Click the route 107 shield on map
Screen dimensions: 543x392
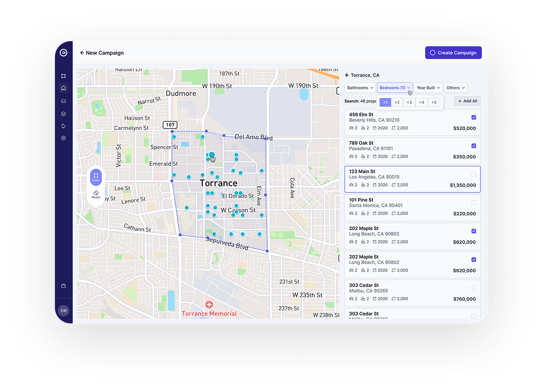tap(170, 125)
